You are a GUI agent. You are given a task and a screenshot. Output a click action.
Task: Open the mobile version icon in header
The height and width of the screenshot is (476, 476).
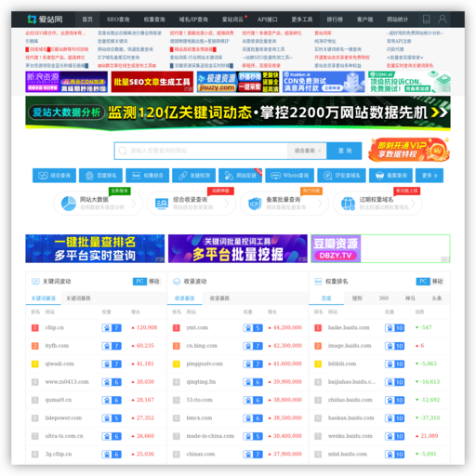426,20
